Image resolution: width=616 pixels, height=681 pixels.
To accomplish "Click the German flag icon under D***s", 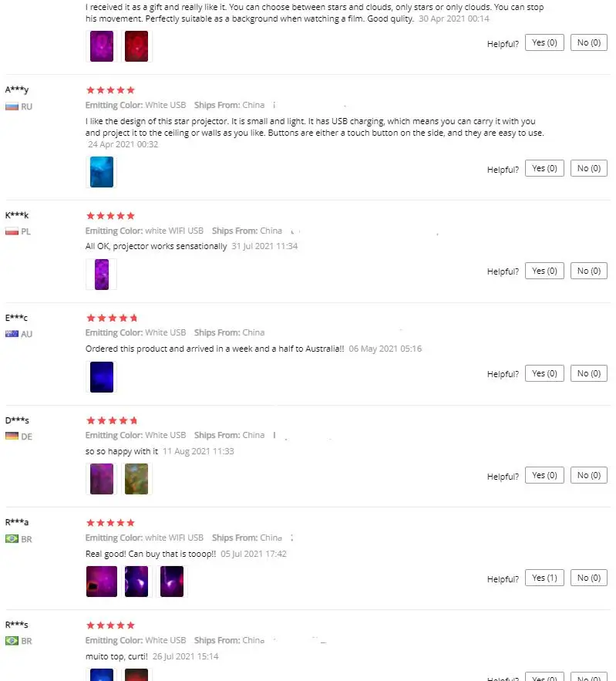I will pos(12,437).
